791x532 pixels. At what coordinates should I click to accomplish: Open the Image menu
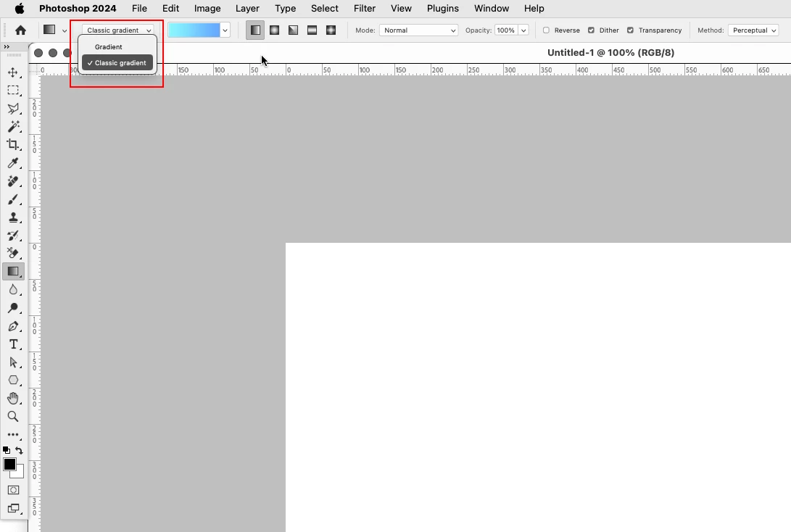(207, 9)
